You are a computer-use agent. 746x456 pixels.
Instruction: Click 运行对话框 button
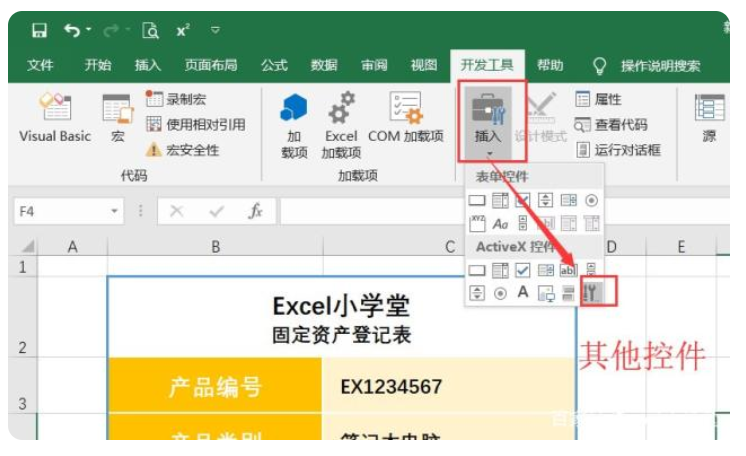[x=618, y=150]
